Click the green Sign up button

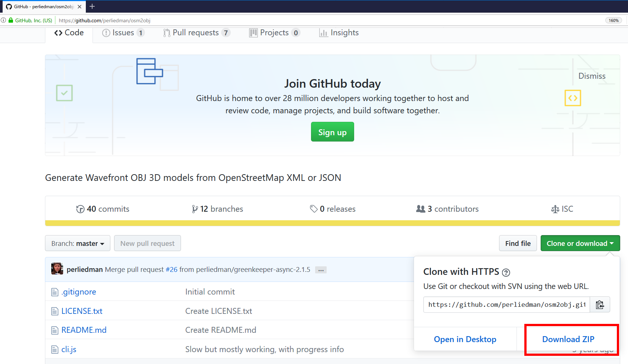(333, 132)
